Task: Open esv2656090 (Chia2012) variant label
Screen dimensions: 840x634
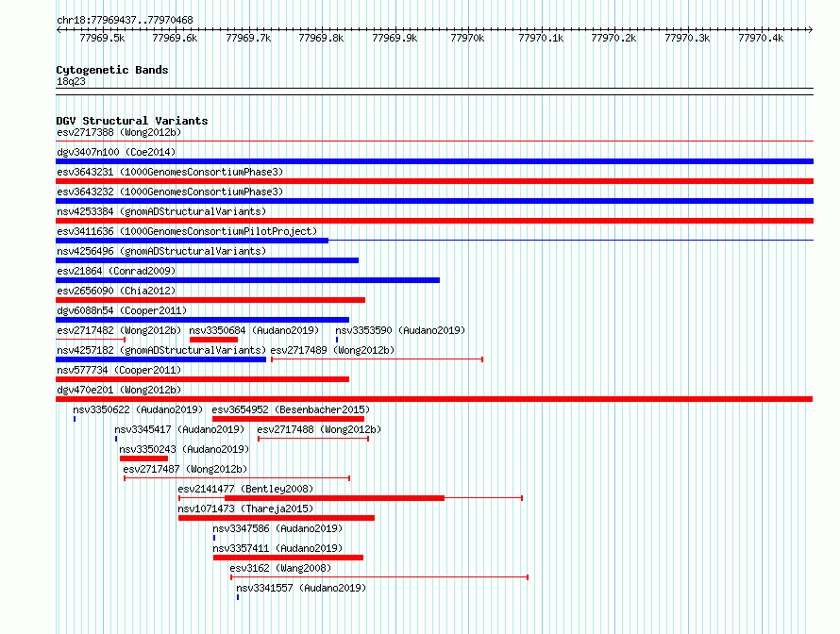Action: pyautogui.click(x=116, y=291)
